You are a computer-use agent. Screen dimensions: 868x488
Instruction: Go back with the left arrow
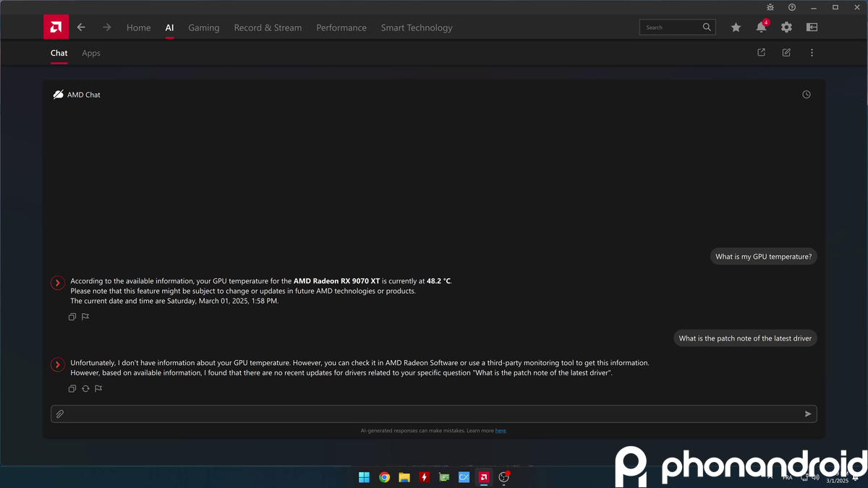click(x=81, y=27)
